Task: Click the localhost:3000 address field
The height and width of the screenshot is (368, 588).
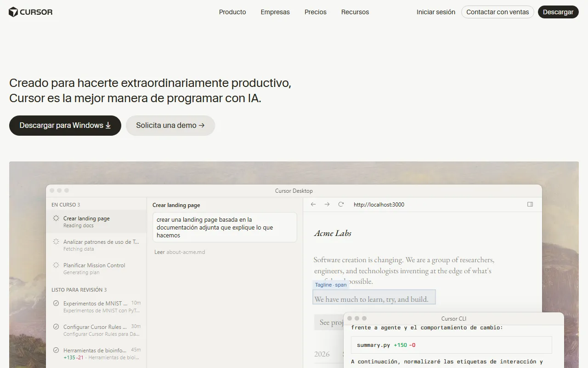Action: [x=379, y=205]
